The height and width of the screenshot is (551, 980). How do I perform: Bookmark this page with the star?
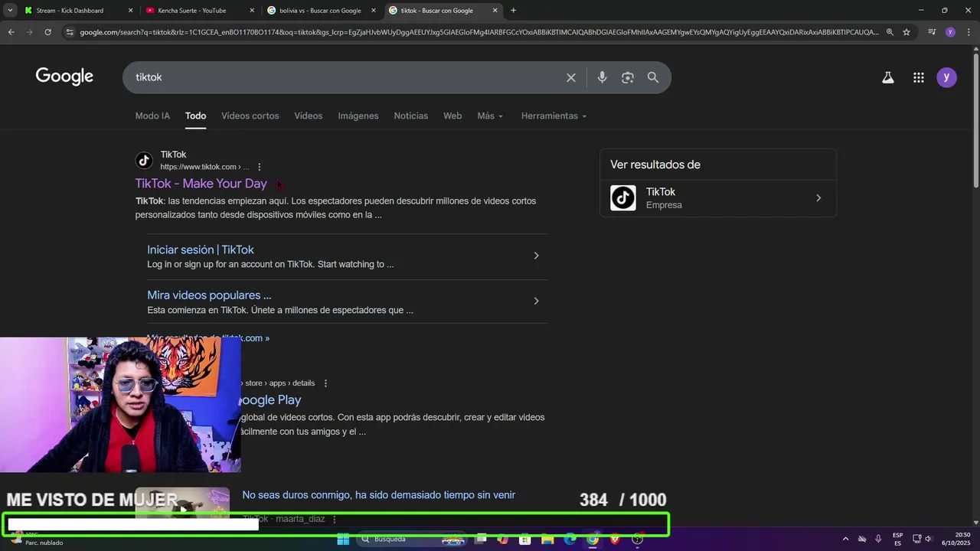[x=906, y=32]
